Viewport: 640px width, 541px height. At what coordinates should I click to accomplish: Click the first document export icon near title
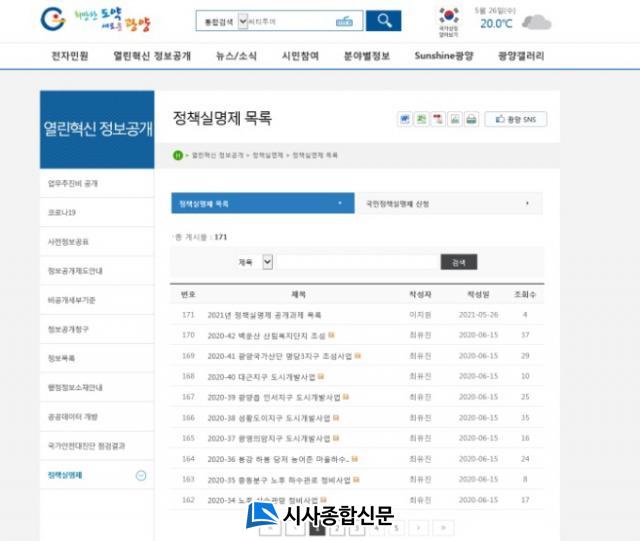pyautogui.click(x=405, y=120)
